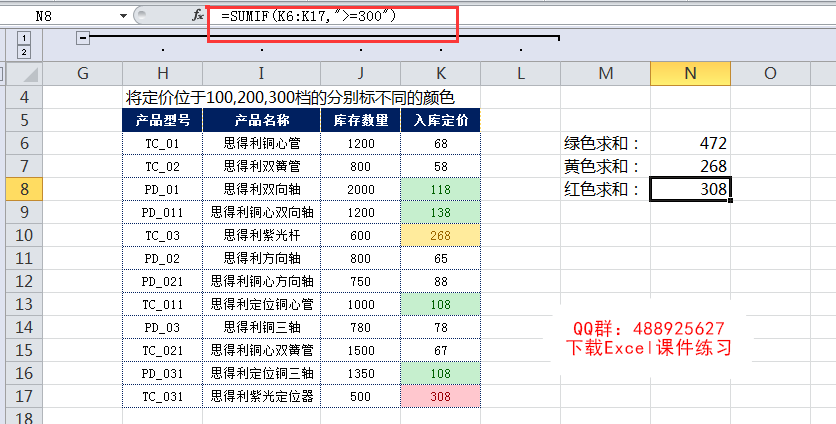
Task: Select column N header
Action: tap(690, 74)
